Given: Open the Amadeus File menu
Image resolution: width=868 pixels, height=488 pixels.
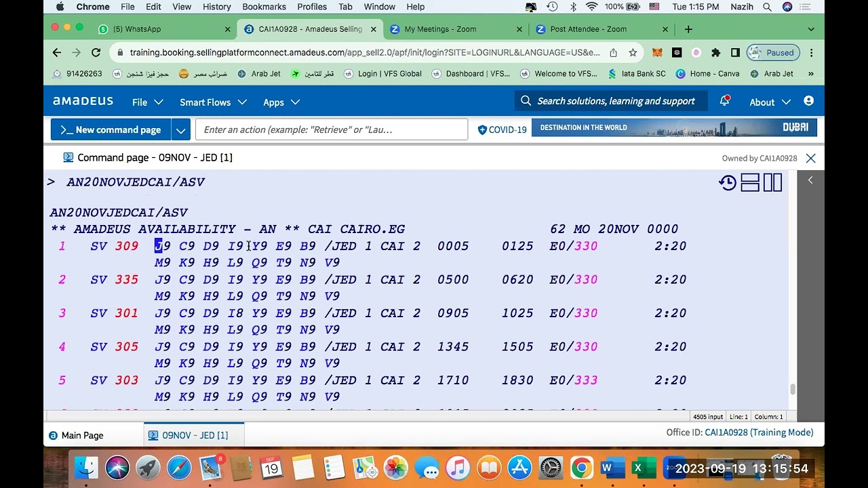Looking at the screenshot, I should pyautogui.click(x=148, y=102).
